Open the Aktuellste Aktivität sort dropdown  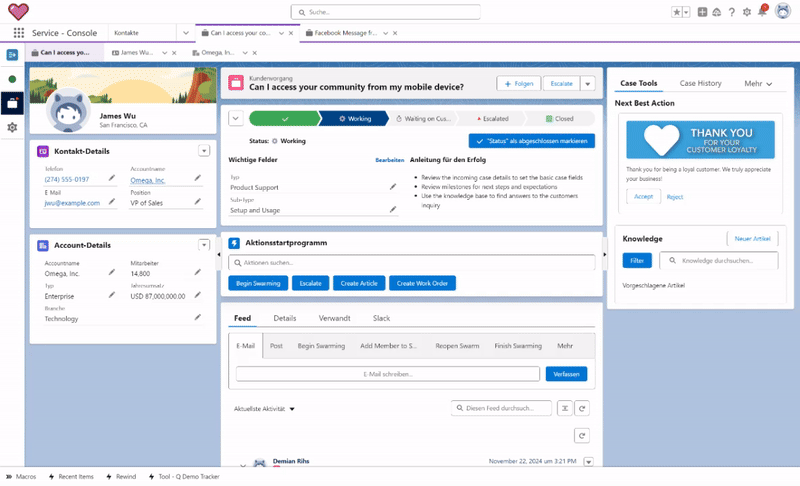(x=265, y=409)
